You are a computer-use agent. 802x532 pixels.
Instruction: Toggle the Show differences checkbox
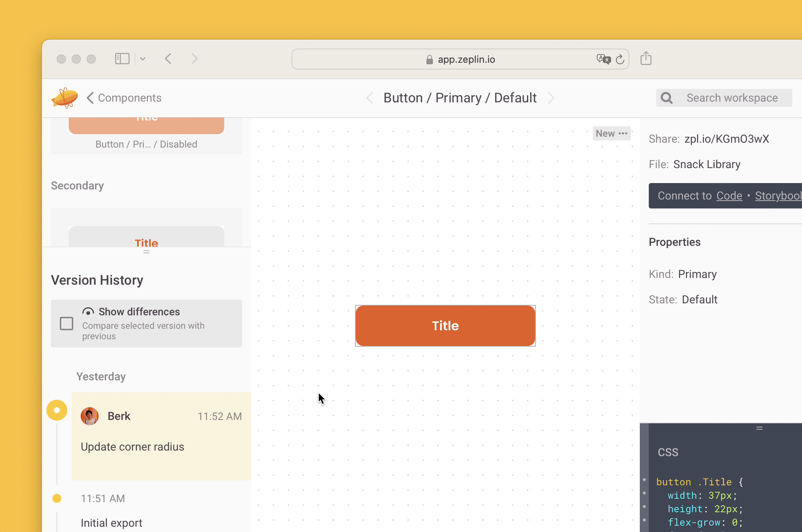pyautogui.click(x=66, y=324)
